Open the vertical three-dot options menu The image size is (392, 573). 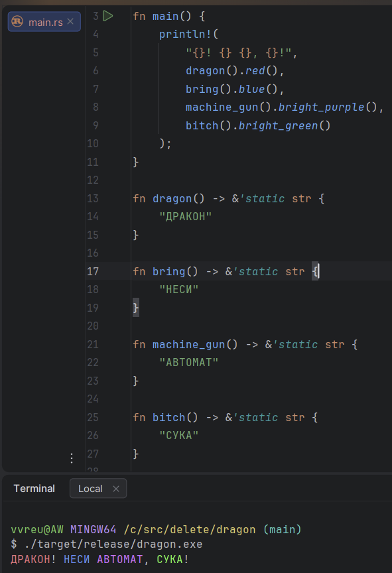[x=72, y=458]
